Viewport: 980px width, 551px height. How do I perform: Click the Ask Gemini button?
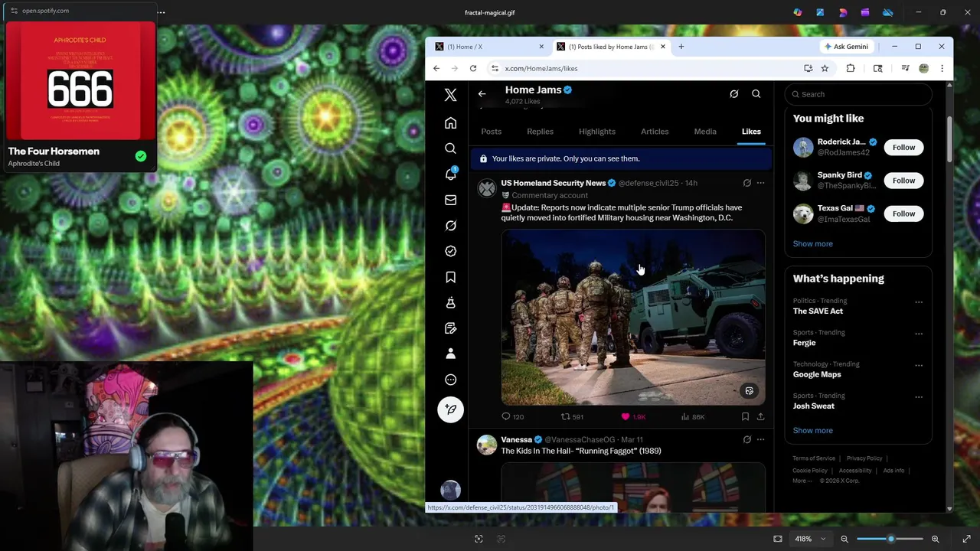click(845, 47)
